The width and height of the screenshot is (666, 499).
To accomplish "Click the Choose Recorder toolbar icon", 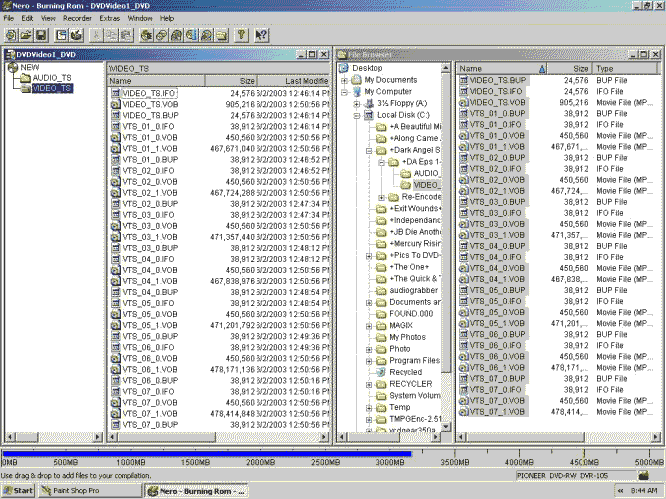I will point(147,35).
